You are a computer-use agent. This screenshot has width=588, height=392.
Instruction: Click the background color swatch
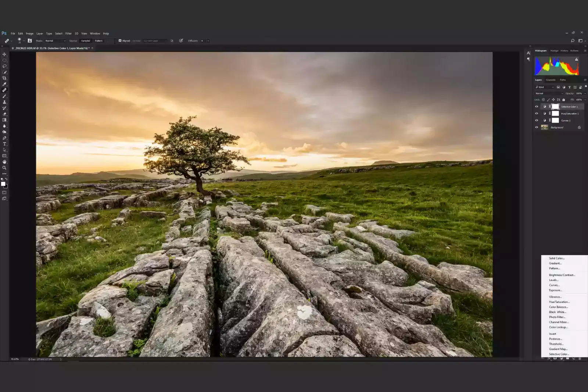coord(6,186)
